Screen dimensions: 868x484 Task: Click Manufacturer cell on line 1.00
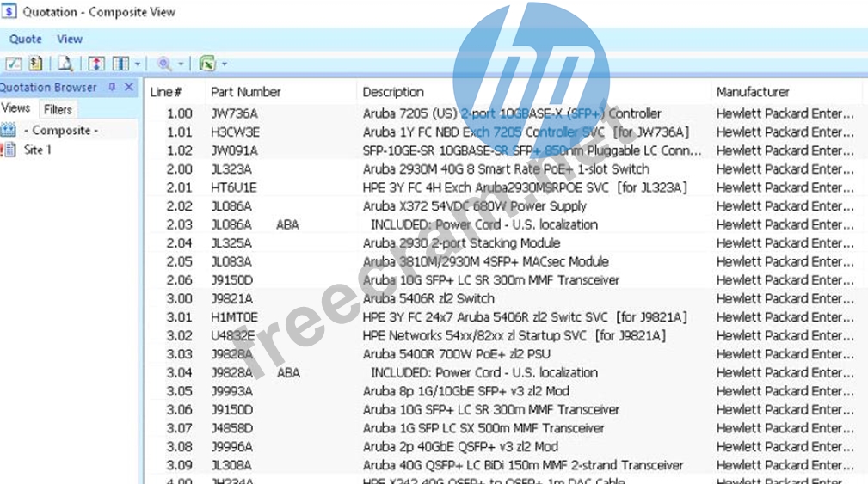785,114
